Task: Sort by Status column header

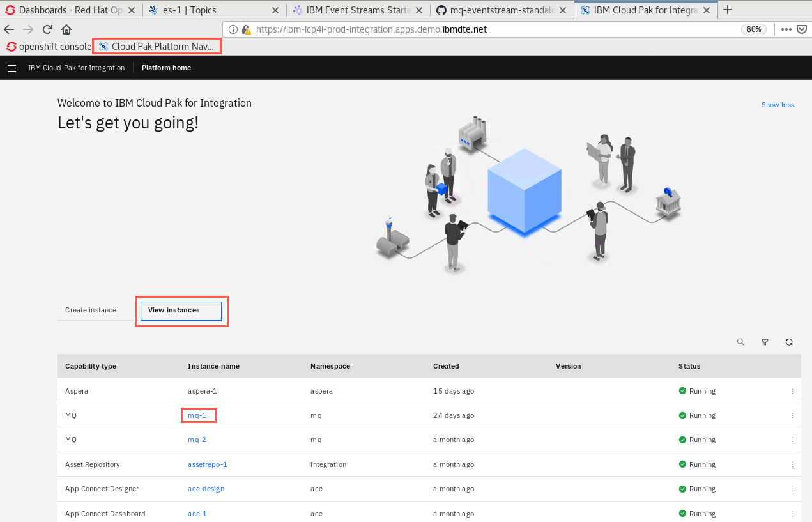Action: 689,366
